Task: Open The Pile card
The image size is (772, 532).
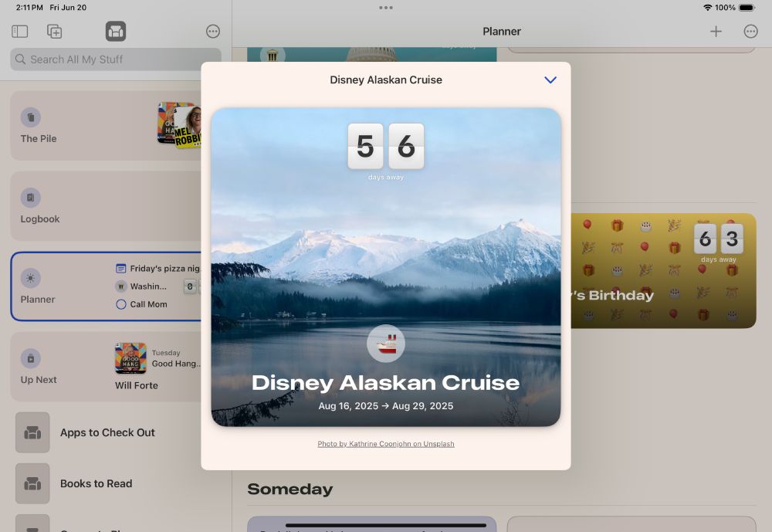Action: [106, 125]
